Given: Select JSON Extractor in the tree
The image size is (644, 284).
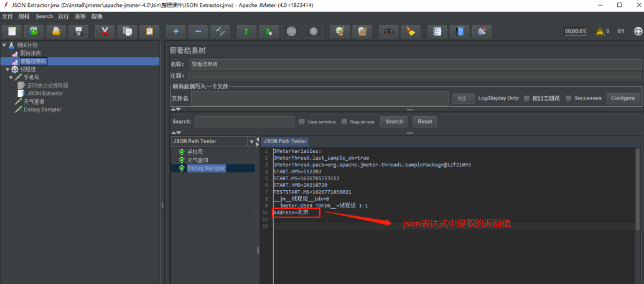Looking at the screenshot, I should pyautogui.click(x=45, y=94).
